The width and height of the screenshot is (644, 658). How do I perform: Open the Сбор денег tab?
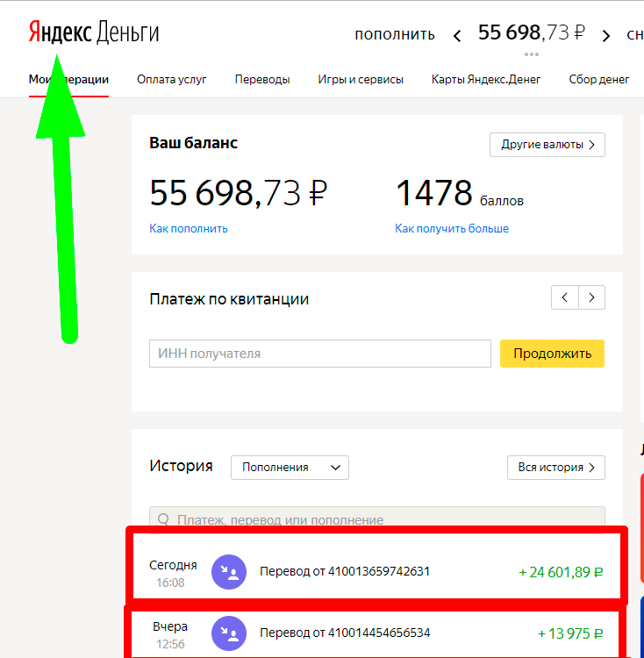click(598, 79)
